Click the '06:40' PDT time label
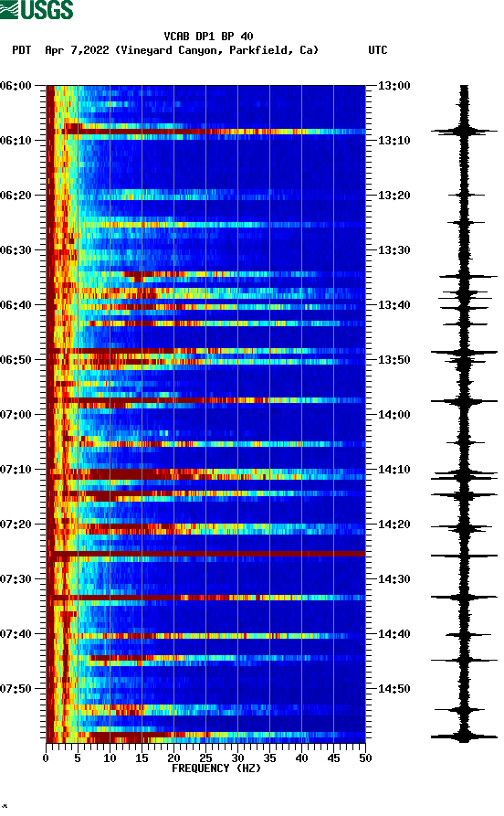Image resolution: width=504 pixels, height=816 pixels. (16, 305)
